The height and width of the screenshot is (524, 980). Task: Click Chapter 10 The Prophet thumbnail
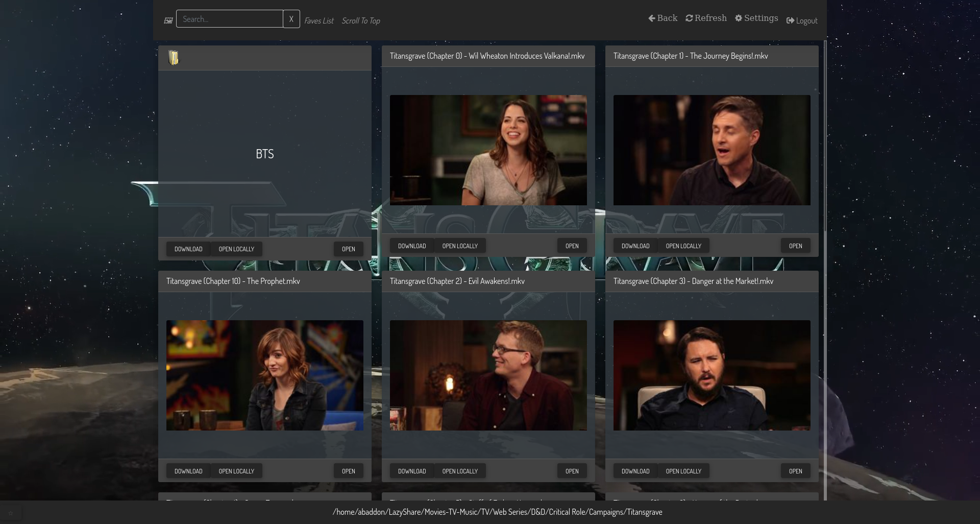[x=265, y=375]
